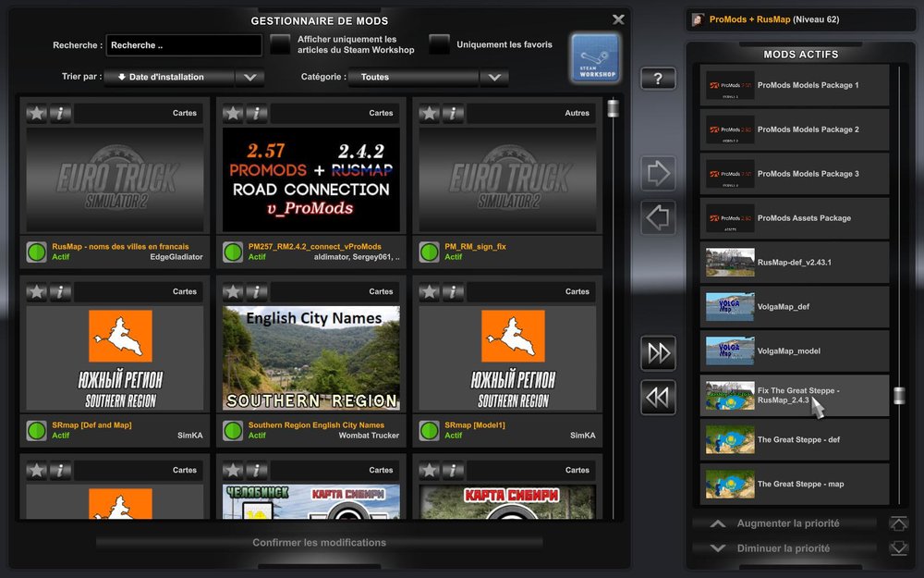This screenshot has width=924, height=578.
Task: Click the single left arrow to deactivate mod
Action: [x=658, y=217]
